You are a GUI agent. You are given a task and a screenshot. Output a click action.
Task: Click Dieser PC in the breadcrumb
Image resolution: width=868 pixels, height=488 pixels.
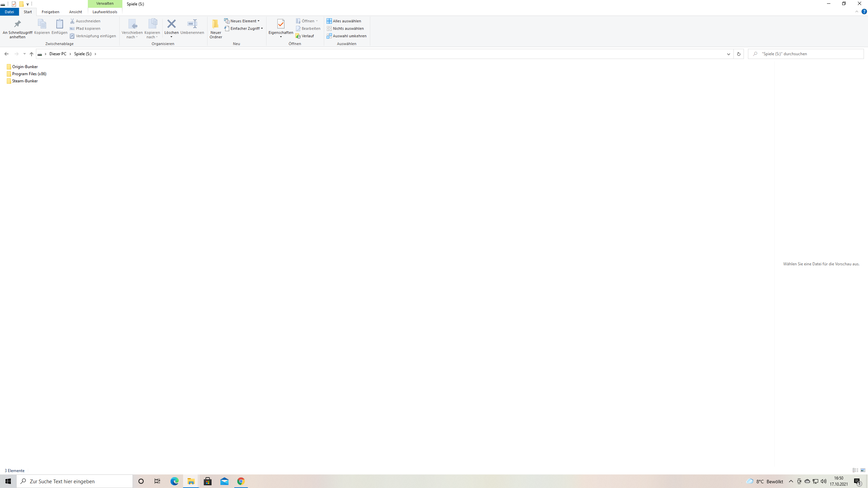(x=58, y=54)
